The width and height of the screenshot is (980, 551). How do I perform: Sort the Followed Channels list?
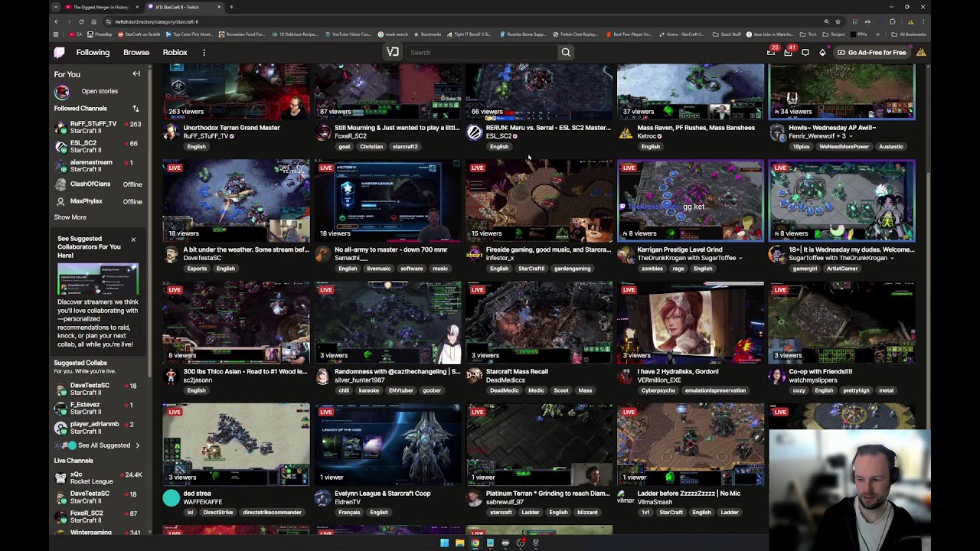[x=136, y=109]
